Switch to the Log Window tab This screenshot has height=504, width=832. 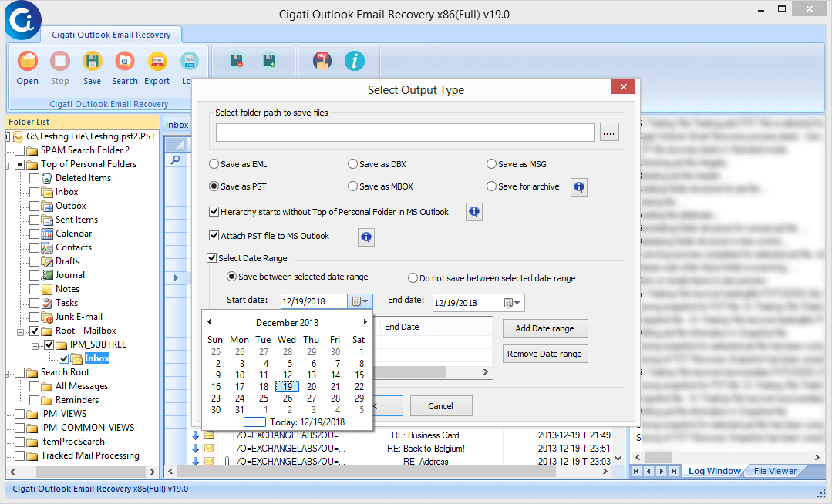coord(714,471)
